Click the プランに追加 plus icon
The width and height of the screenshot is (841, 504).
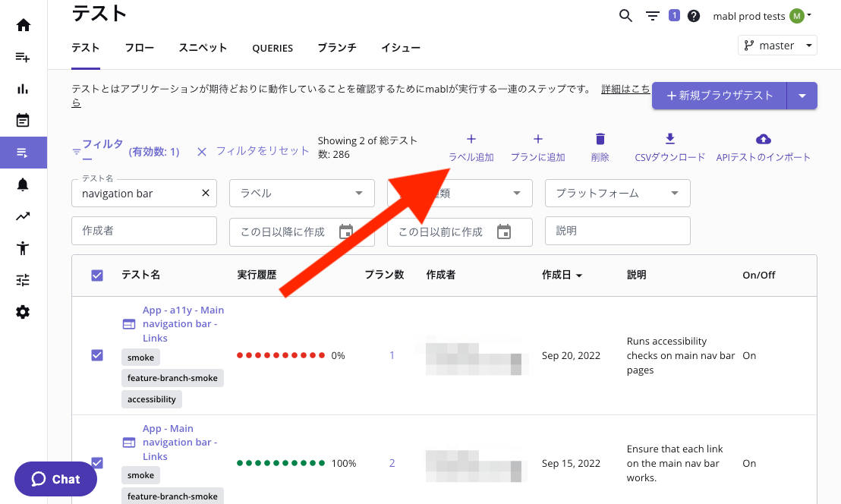click(538, 140)
